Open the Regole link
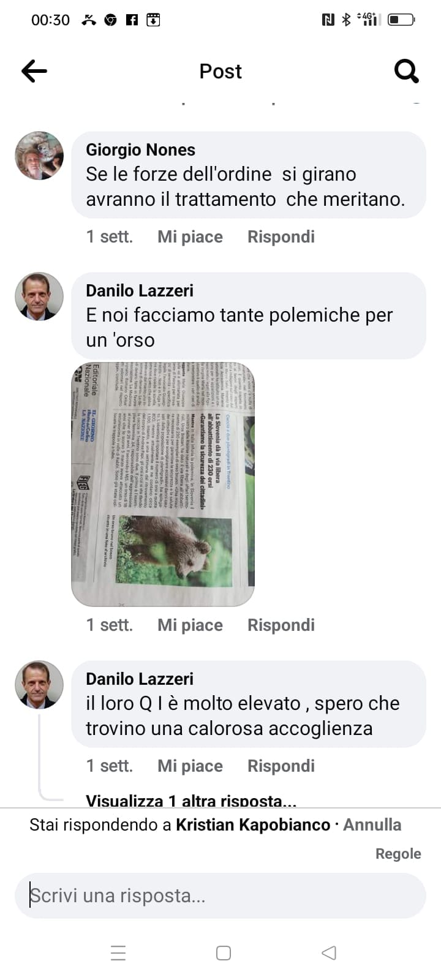Screen dimensions: 441x980 [x=398, y=854]
